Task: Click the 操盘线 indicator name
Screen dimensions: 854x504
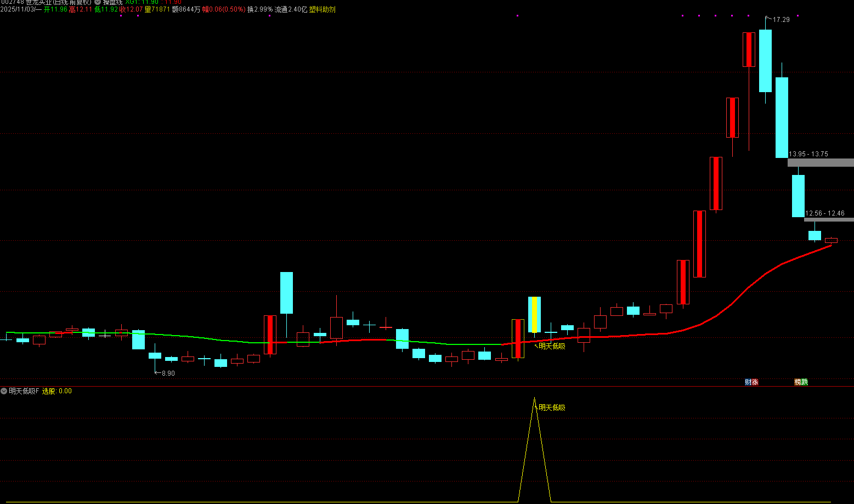Action: pos(113,2)
